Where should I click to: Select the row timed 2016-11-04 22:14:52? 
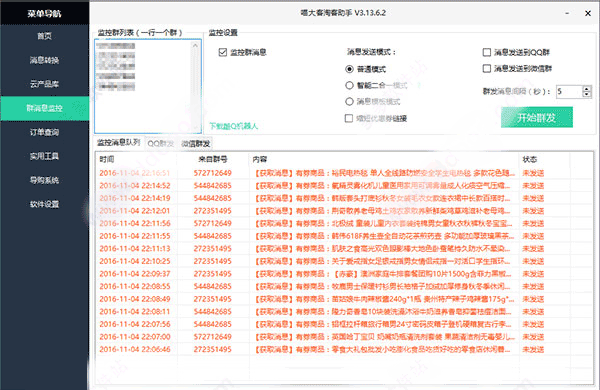tap(344, 186)
